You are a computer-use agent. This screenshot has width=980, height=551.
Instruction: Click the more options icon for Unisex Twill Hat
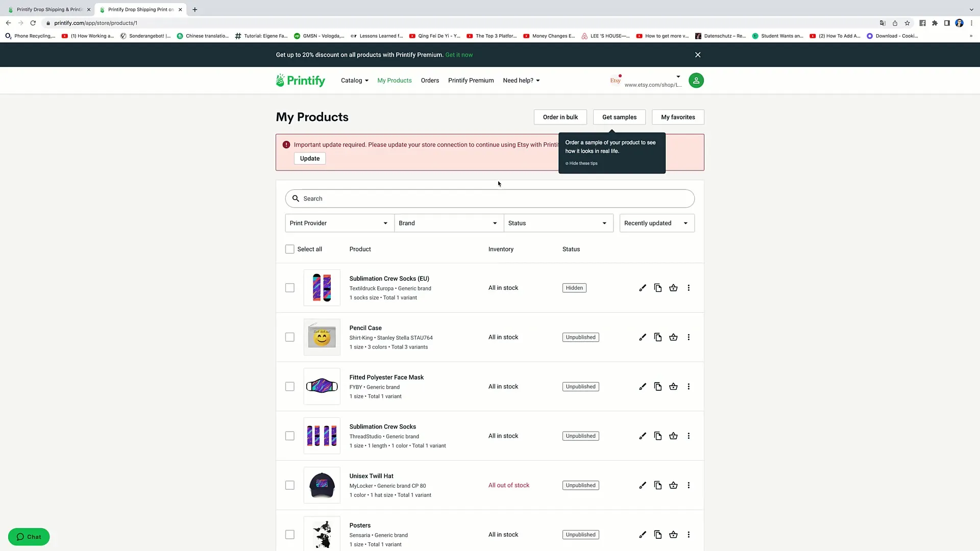coord(688,485)
